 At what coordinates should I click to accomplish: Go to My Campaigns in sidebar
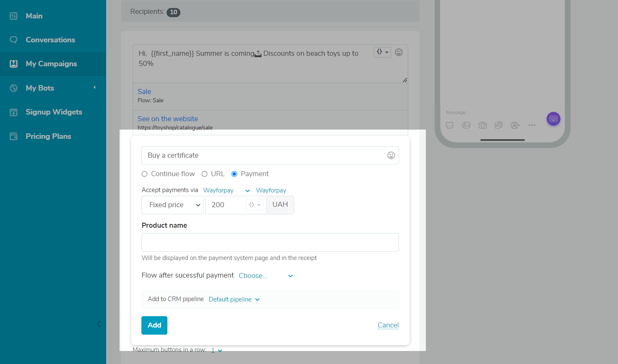51,64
